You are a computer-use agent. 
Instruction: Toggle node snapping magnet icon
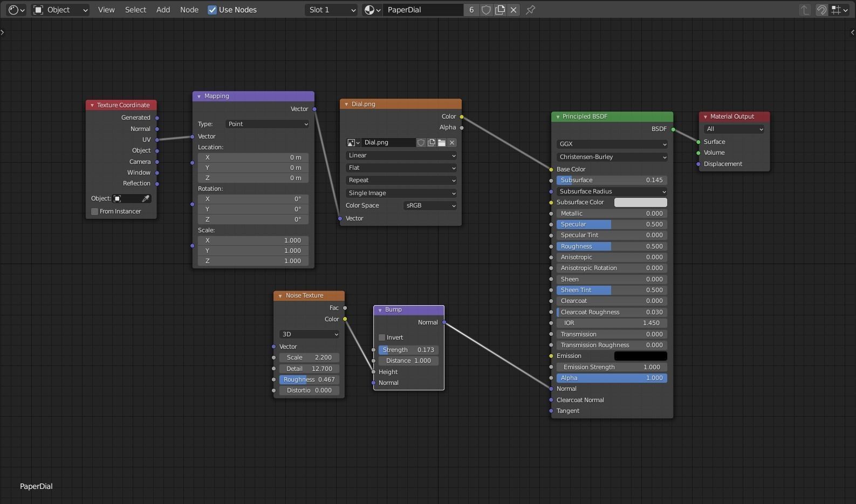pos(821,10)
